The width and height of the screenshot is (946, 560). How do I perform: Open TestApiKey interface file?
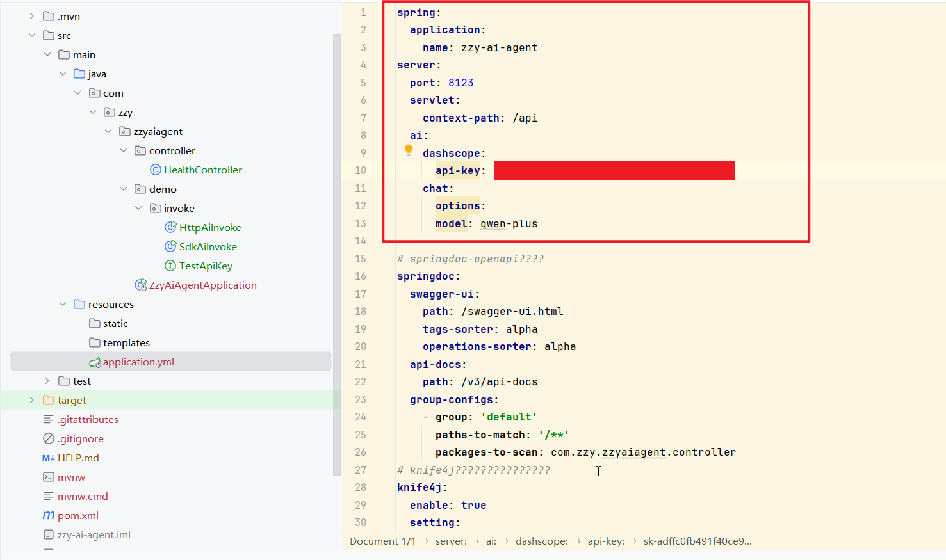click(x=206, y=266)
